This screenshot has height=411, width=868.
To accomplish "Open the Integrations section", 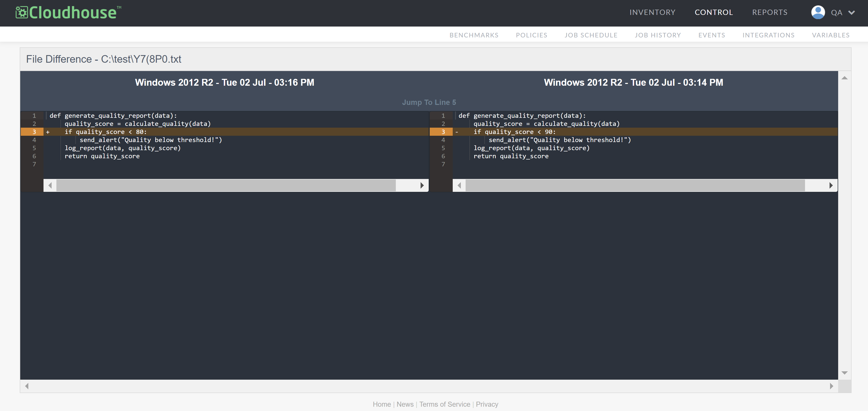I will [768, 35].
